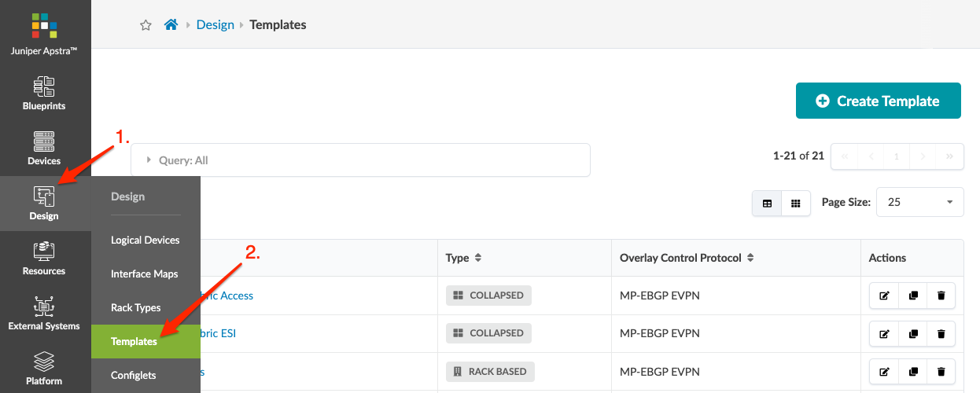
Task: Switch to card grid view
Action: point(795,203)
